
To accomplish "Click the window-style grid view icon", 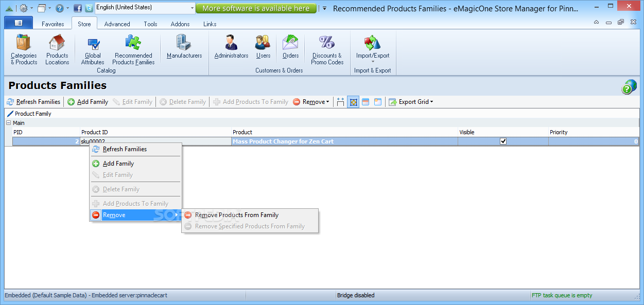I will click(x=378, y=102).
